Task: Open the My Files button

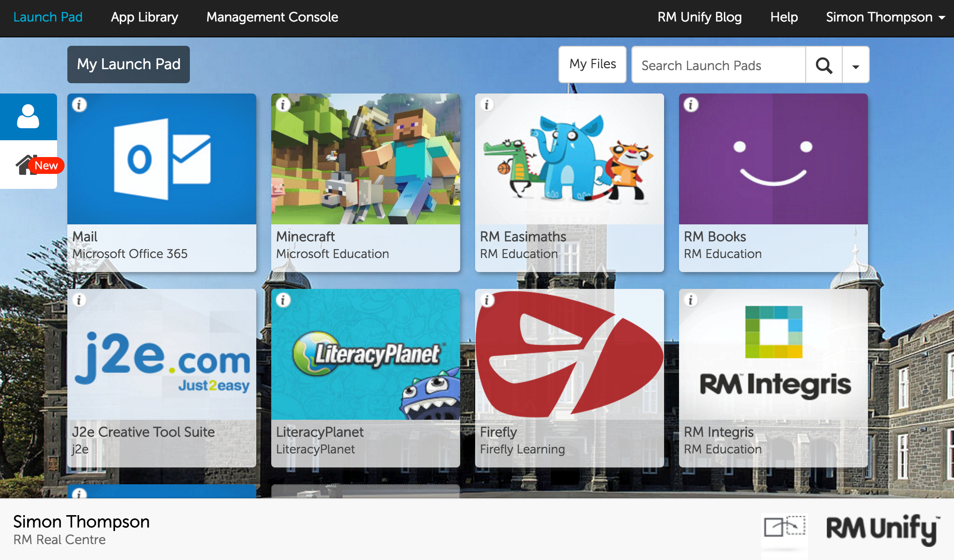Action: (x=593, y=65)
